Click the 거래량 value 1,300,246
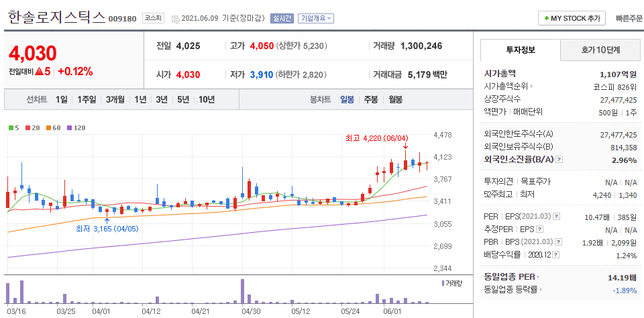Image resolution: width=644 pixels, height=318 pixels. coord(421,46)
